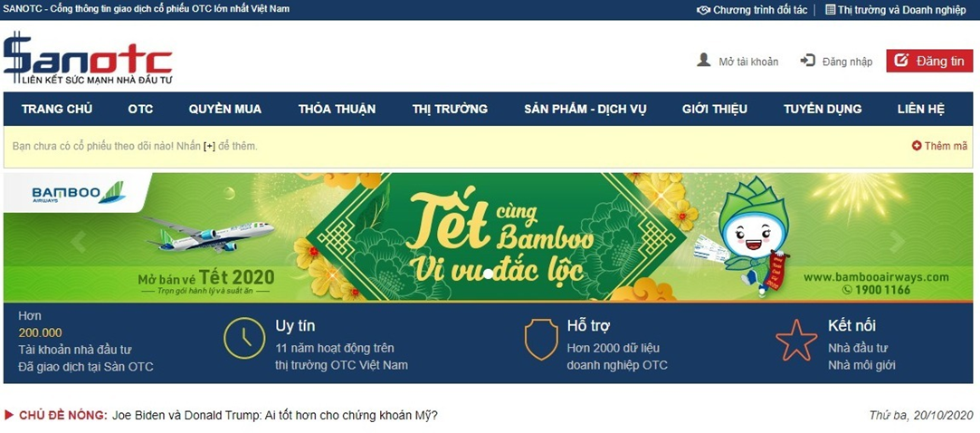The image size is (980, 433).
Task: Go to the Quyền mua section
Action: tap(225, 109)
